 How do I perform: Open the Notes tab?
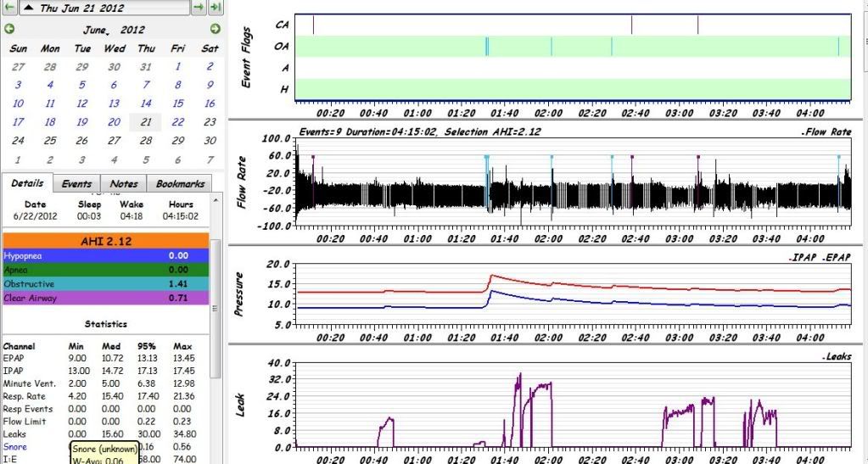(123, 184)
